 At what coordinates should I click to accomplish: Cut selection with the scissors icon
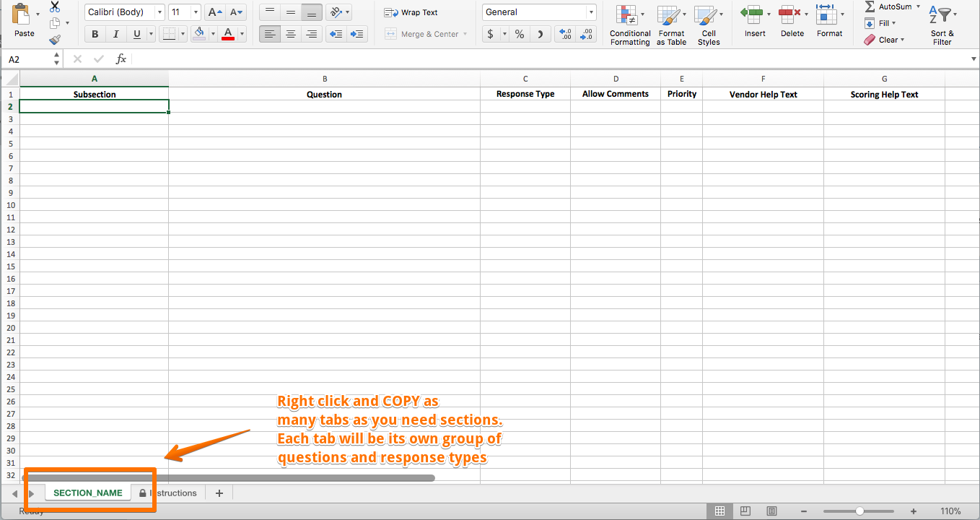point(55,7)
